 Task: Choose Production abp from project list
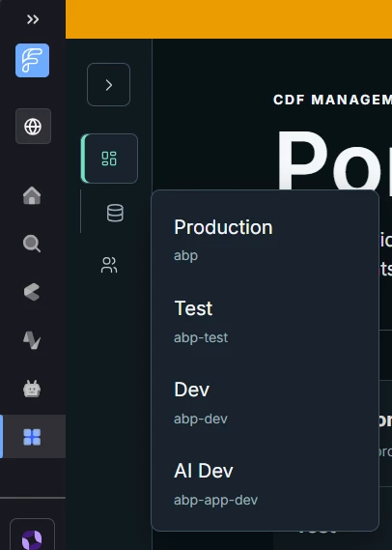pyautogui.click(x=265, y=240)
